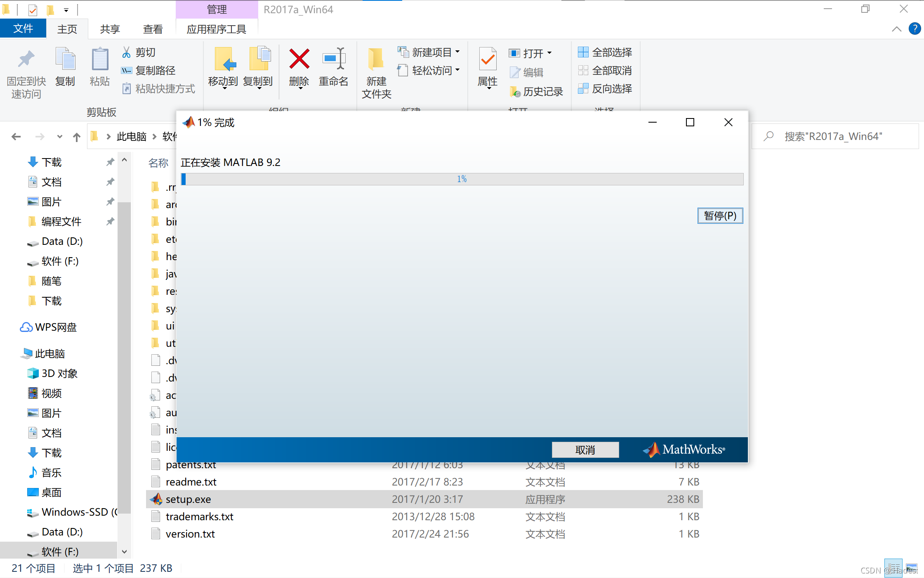Open the 文件 menu
Screen dimensions: 924x578
pos(23,28)
